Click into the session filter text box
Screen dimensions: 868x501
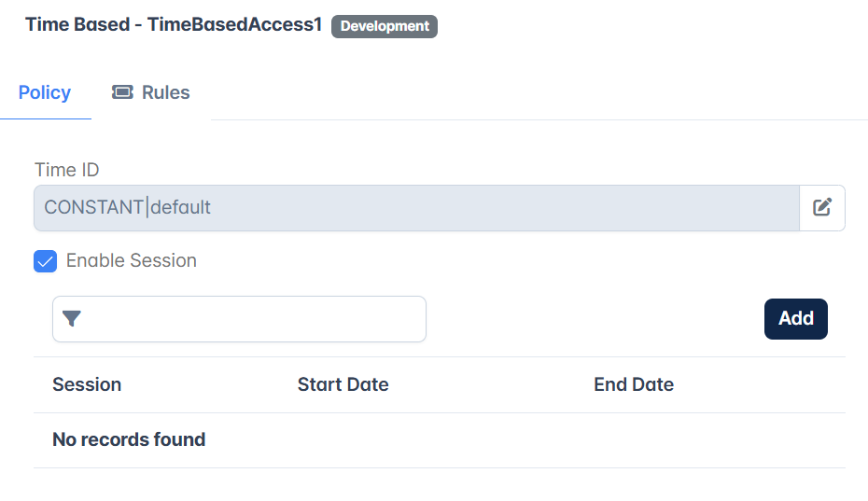[239, 319]
